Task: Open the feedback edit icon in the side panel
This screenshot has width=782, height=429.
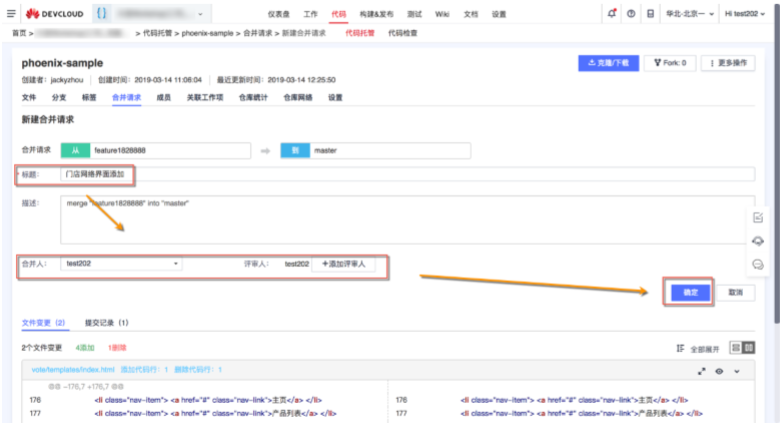Action: click(x=758, y=217)
